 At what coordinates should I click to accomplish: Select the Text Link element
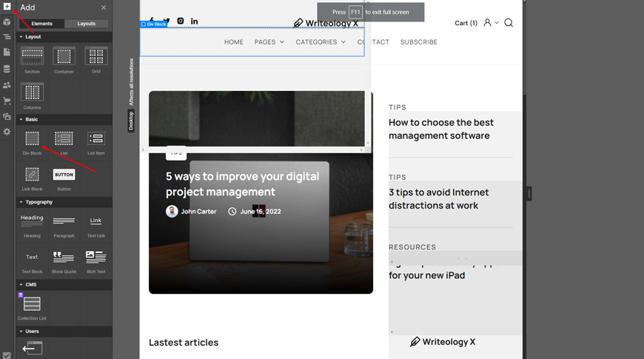coord(96,225)
